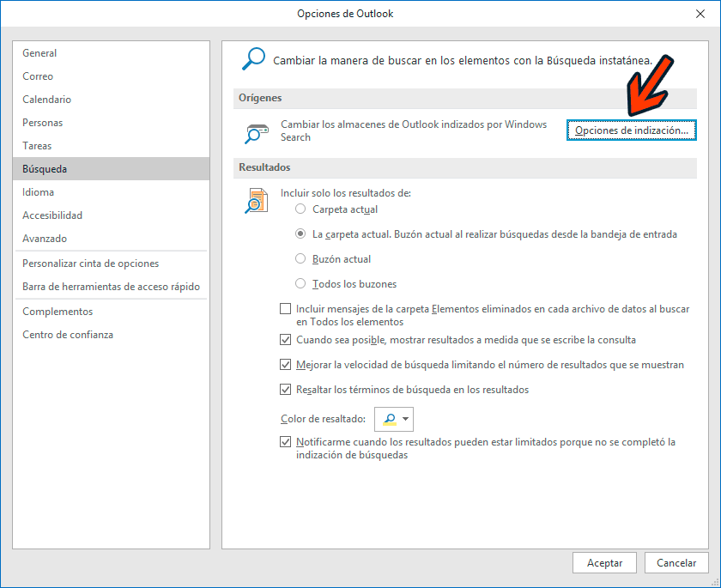Image resolution: width=721 pixels, height=588 pixels.
Task: Confirm with the Aceptar button
Action: click(604, 563)
